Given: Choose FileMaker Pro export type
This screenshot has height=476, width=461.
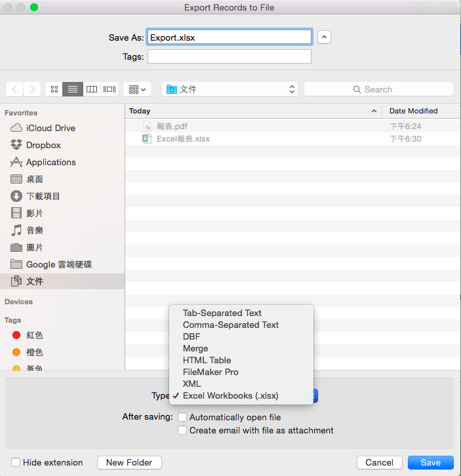Looking at the screenshot, I should [x=241, y=372].
